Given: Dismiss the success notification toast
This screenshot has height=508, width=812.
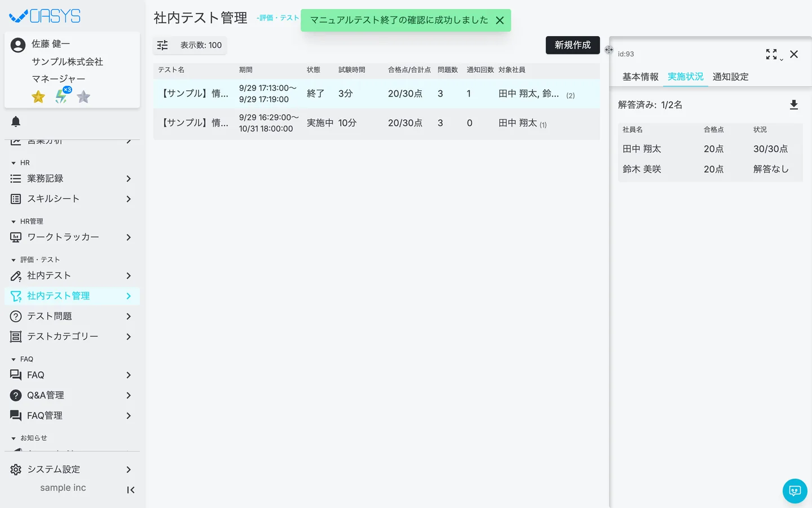Looking at the screenshot, I should point(500,20).
